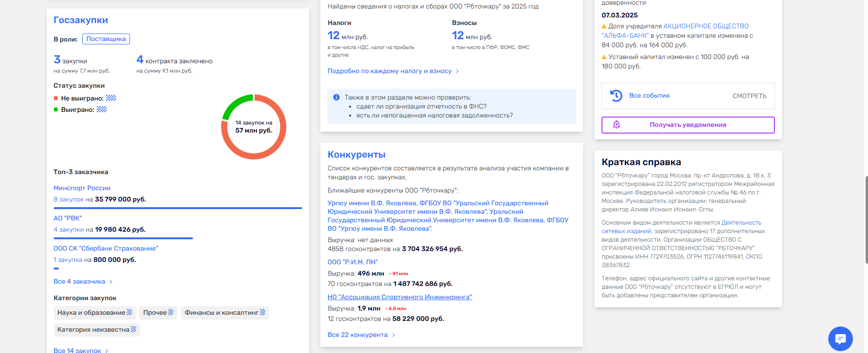Click "57 млн руб." in the donut center

[x=254, y=130]
